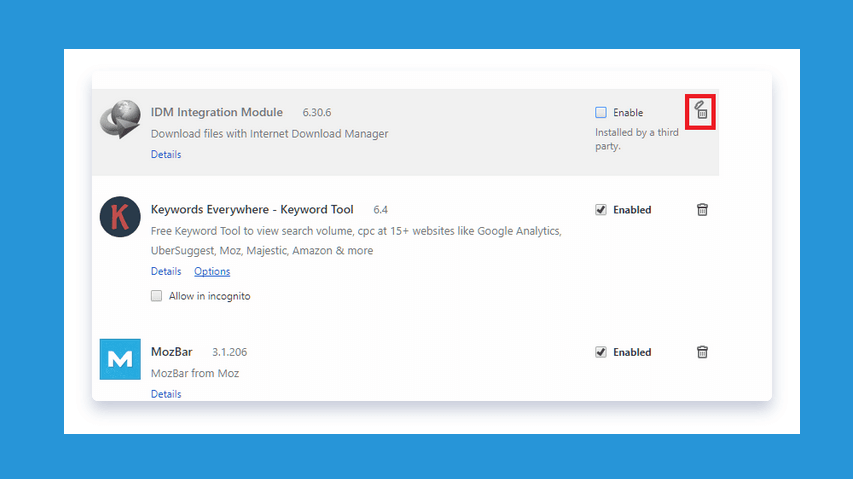The image size is (853, 479).
Task: Remove the IDM Integration Module extension
Action: pyautogui.click(x=701, y=111)
